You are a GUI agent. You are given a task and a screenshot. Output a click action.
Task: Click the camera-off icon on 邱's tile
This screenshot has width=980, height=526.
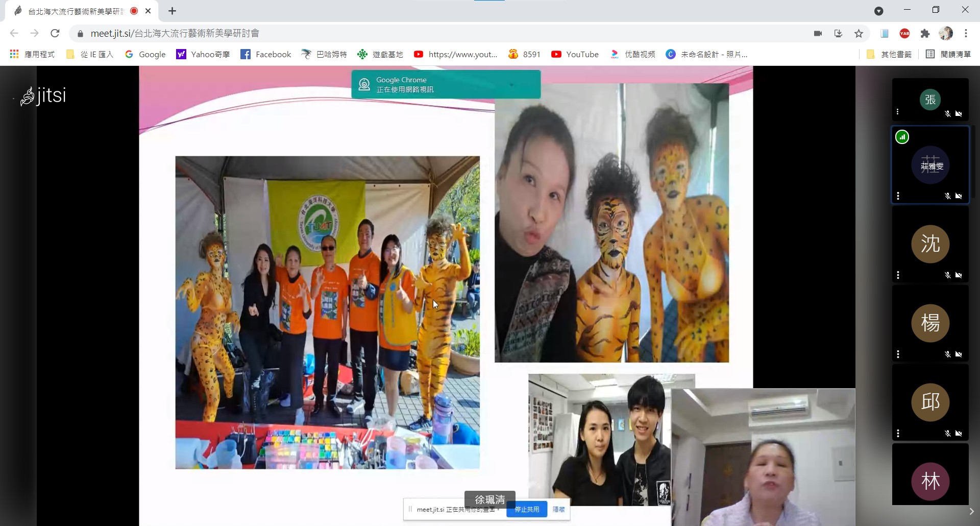point(959,434)
